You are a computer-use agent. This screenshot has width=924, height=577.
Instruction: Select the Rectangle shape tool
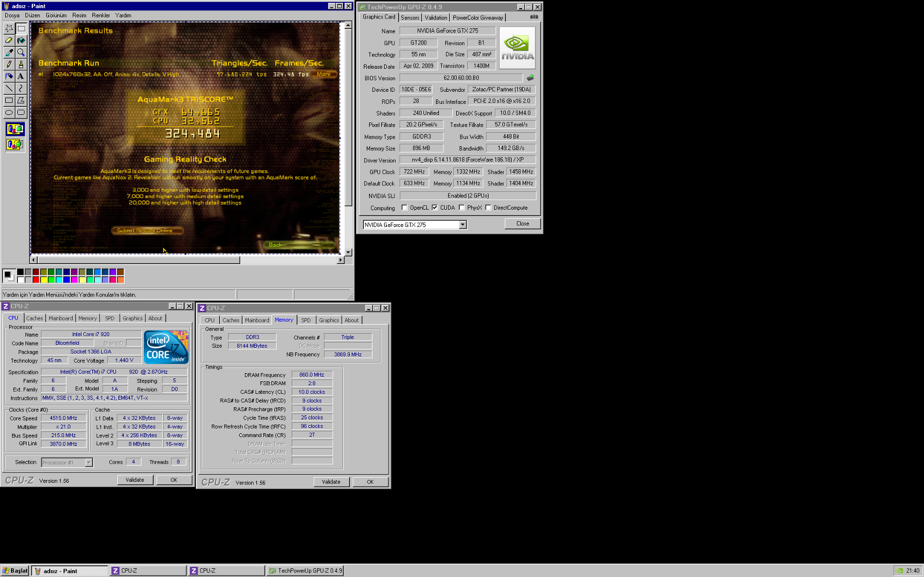[x=9, y=100]
